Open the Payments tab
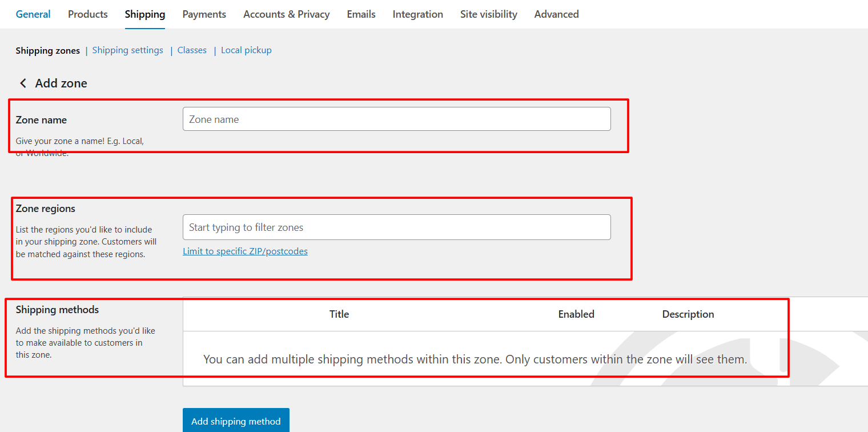 [x=204, y=14]
